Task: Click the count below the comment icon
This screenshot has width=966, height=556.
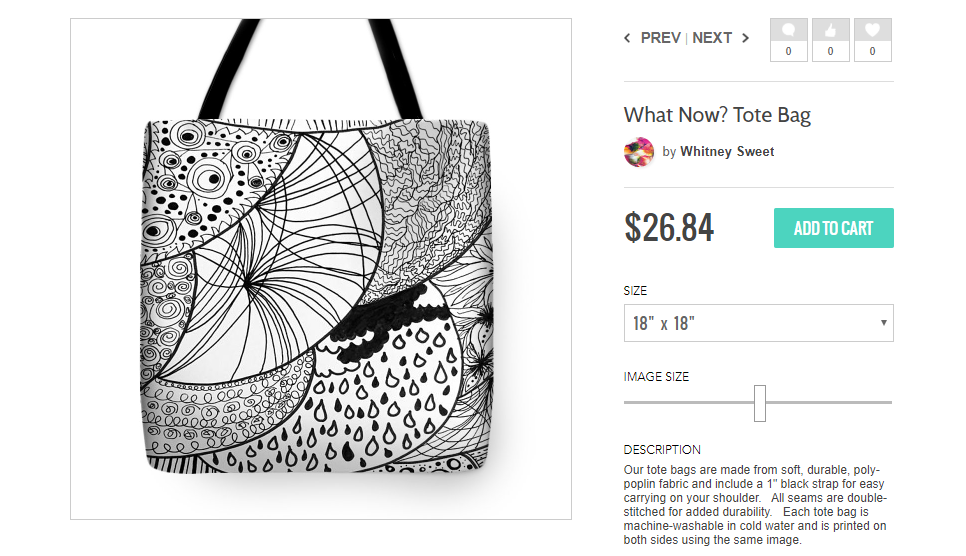Action: click(x=789, y=51)
